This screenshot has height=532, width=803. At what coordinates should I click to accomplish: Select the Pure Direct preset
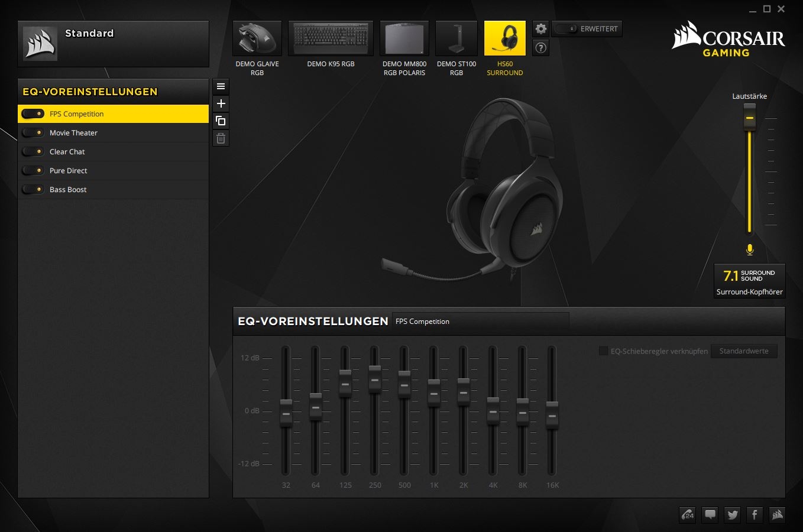114,171
